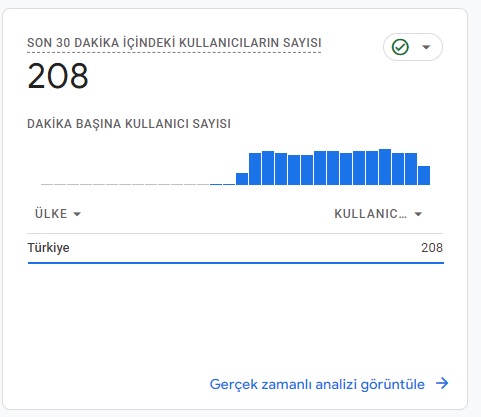The width and height of the screenshot is (481, 417).
Task: Click SON 30 DAKİKA İÇİNDEKİ KULLANICILARIN SAYISI heading
Action: click(174, 43)
